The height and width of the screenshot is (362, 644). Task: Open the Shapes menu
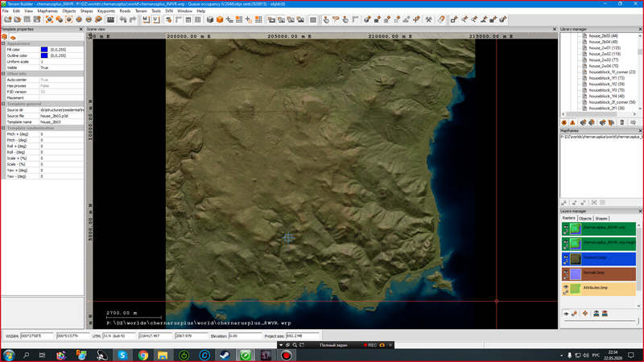(86, 11)
